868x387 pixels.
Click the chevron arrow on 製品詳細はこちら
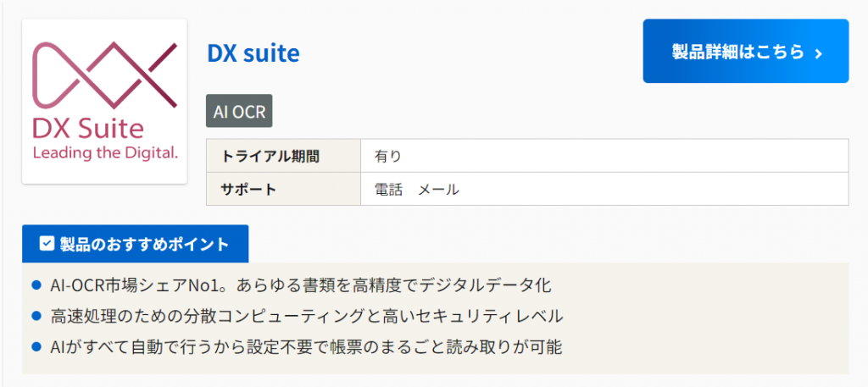(818, 53)
